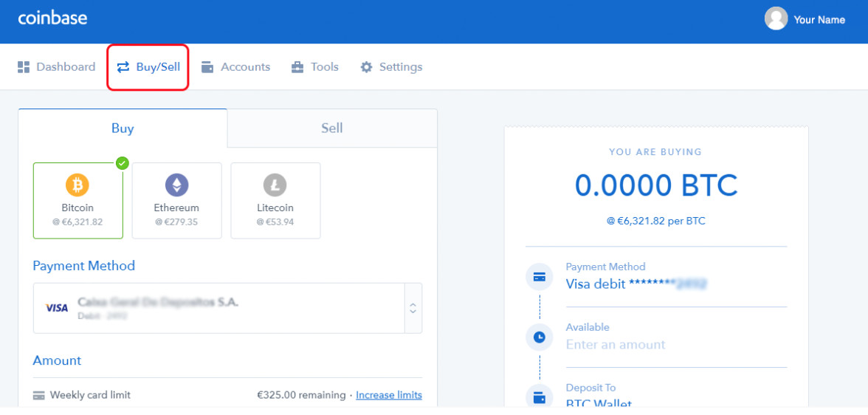Click the Buy/Sell arrows icon
This screenshot has width=868, height=415.
click(123, 67)
